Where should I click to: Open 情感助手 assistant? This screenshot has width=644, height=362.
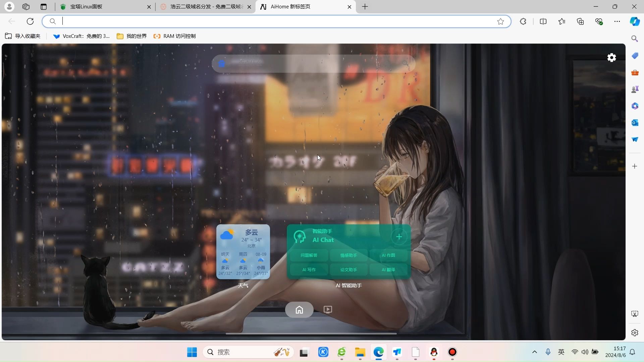(x=349, y=255)
